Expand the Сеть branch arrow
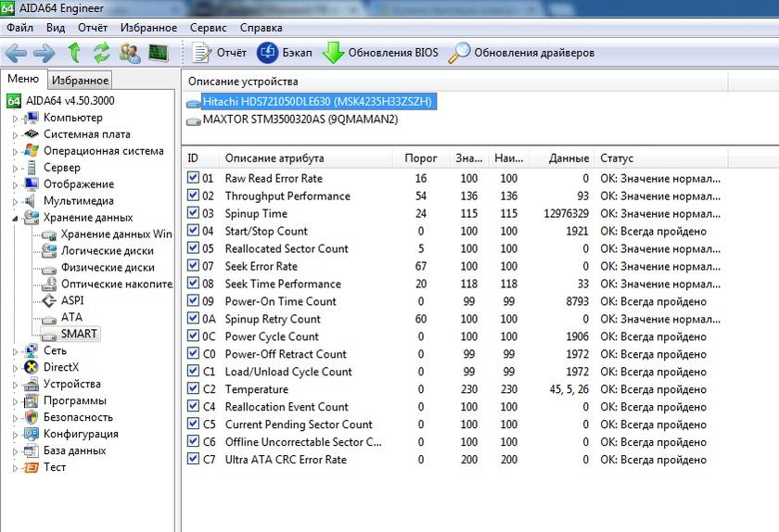This screenshot has width=779, height=532. pyautogui.click(x=15, y=351)
